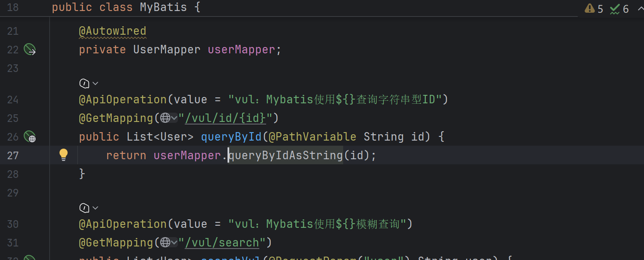Open the dropdown arrow before "/vul/id/{id}"

(x=174, y=118)
